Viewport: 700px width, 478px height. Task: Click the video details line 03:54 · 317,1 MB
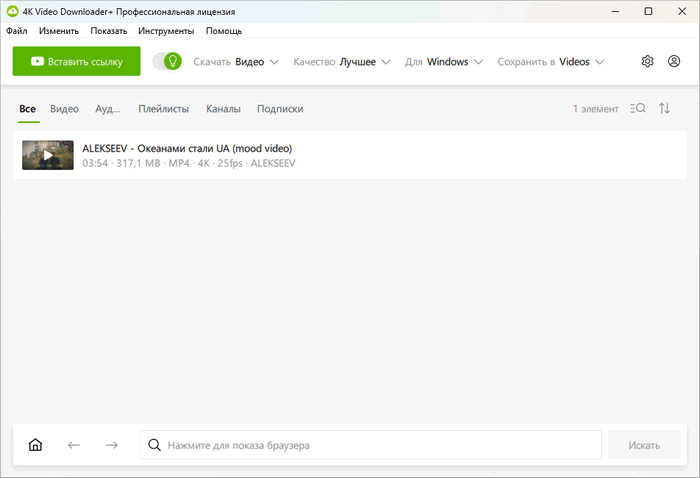[x=188, y=163]
